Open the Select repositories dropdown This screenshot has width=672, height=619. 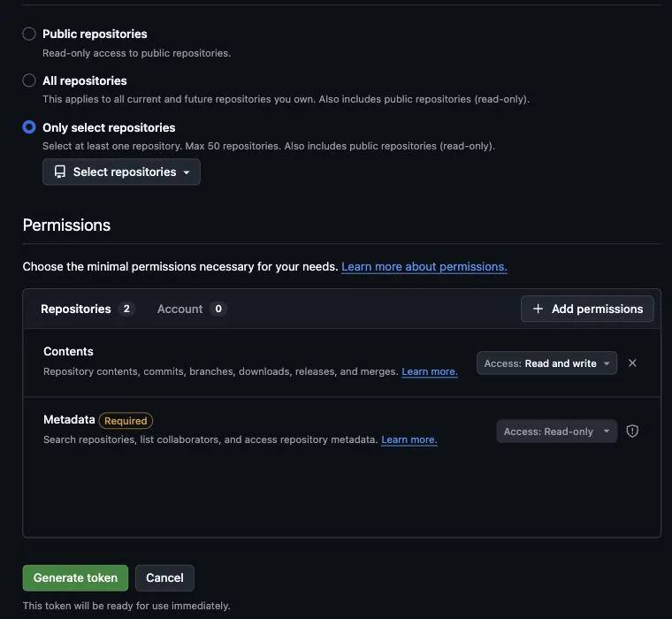pyautogui.click(x=121, y=172)
